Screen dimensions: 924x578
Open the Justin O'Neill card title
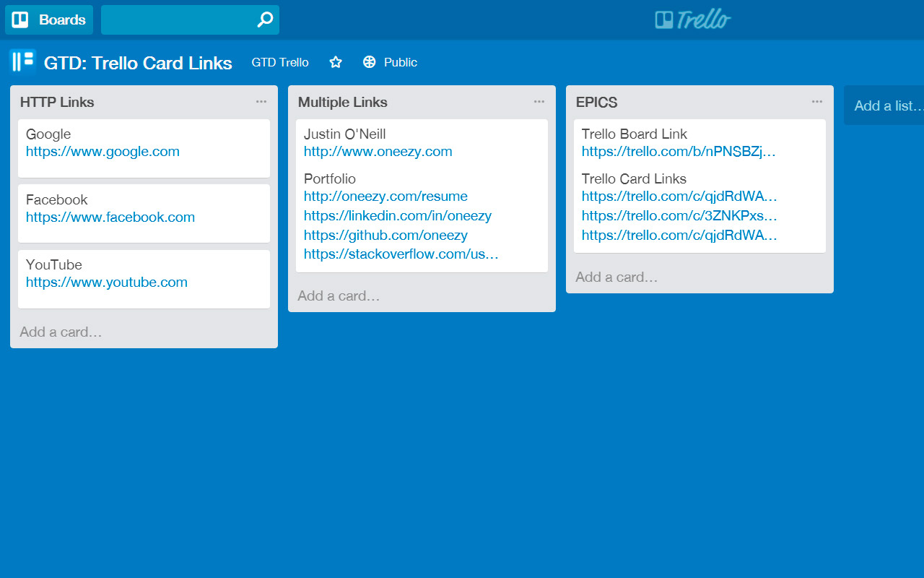tap(345, 134)
